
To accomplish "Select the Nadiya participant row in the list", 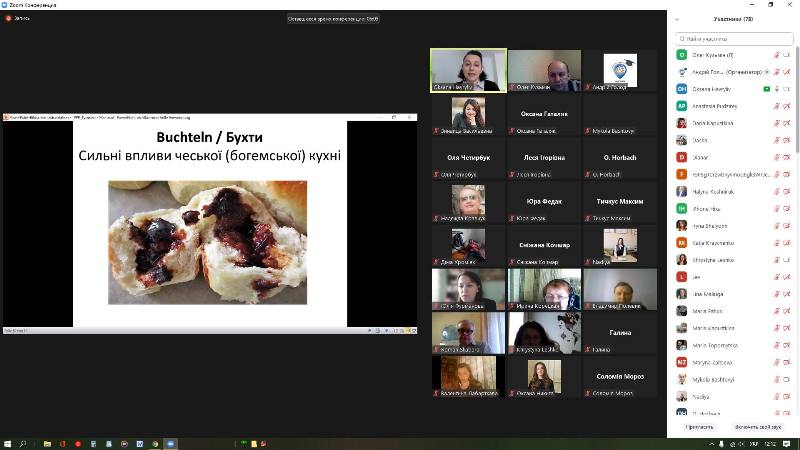I will tap(734, 396).
